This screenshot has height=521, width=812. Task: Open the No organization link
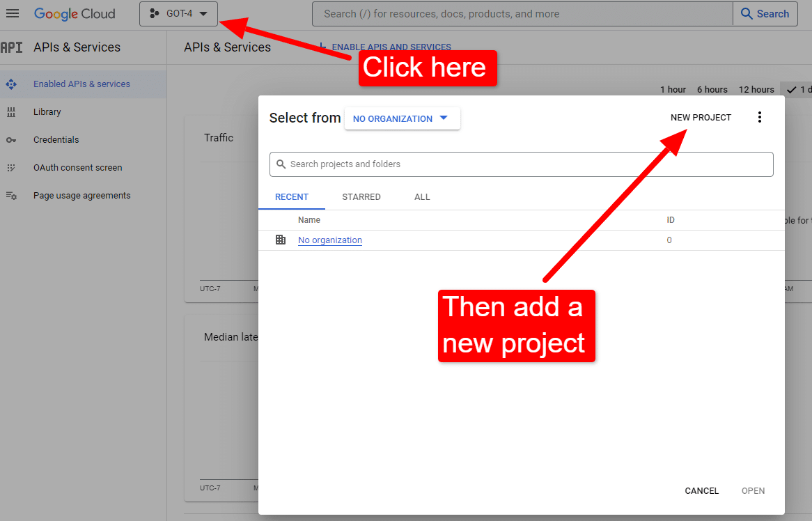coord(329,240)
